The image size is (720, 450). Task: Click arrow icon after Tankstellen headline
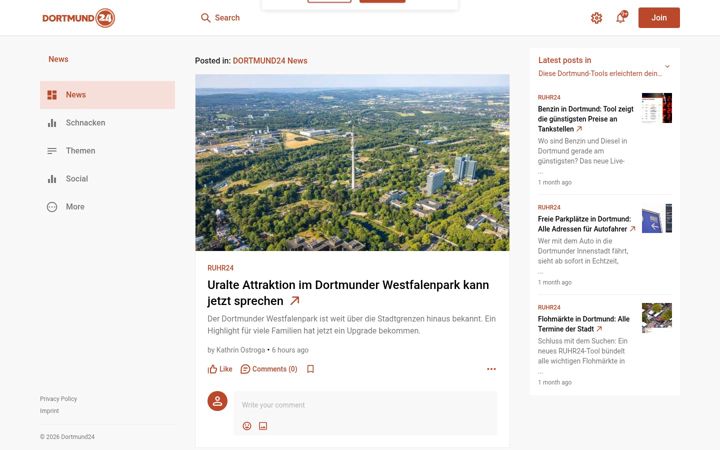click(x=579, y=129)
